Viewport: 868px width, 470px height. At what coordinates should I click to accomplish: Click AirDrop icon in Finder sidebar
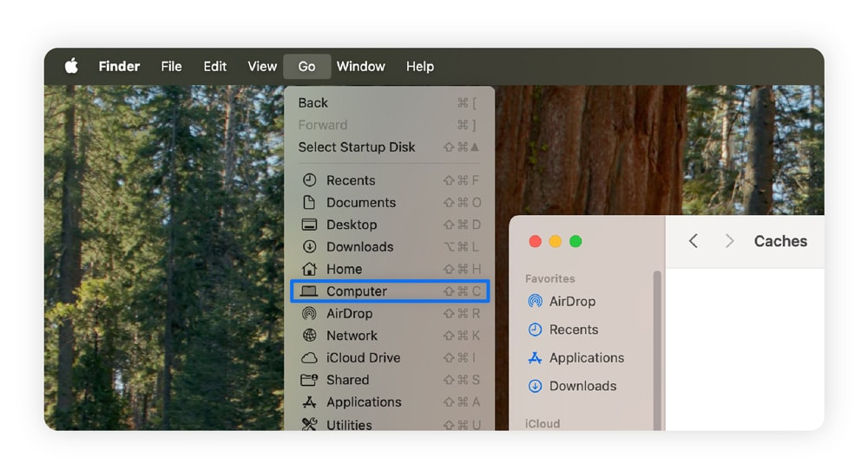[535, 302]
